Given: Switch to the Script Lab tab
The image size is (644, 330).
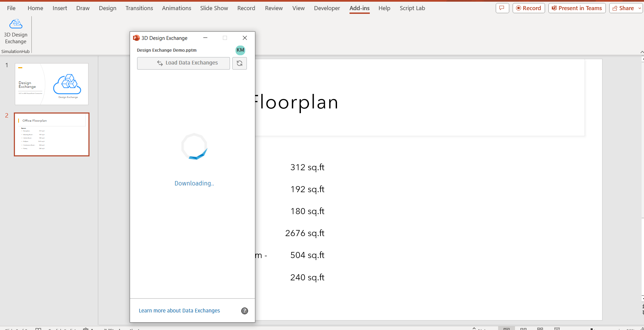Looking at the screenshot, I should click(412, 8).
